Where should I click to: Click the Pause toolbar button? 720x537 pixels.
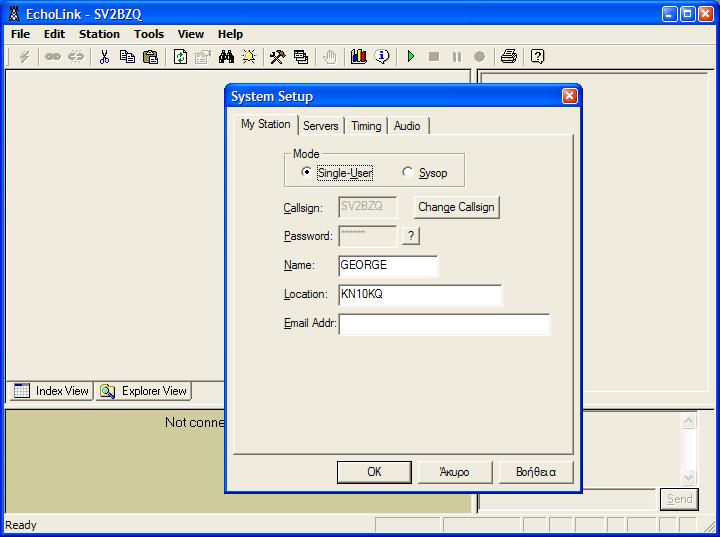(457, 57)
